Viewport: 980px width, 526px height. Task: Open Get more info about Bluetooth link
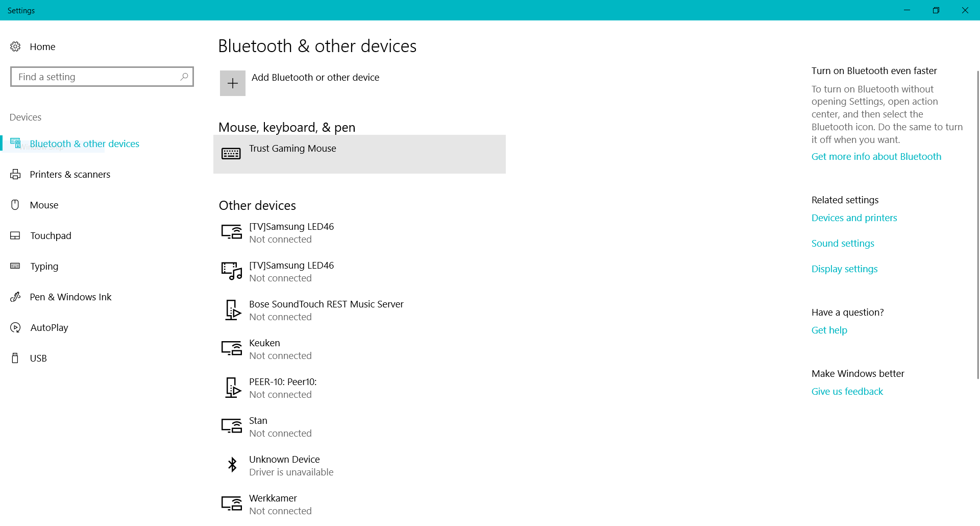[x=876, y=157]
